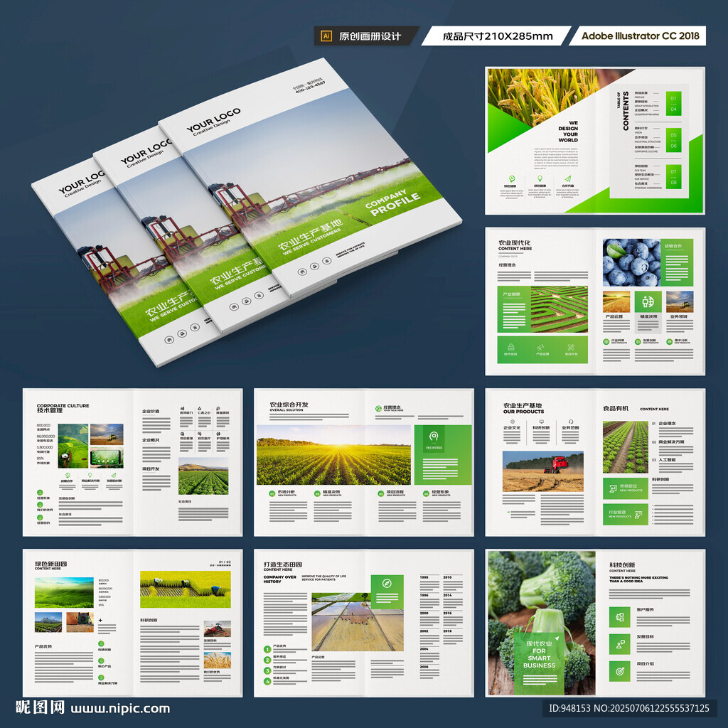
Task: Click the year '1995' in the timeline
Action: (424, 577)
